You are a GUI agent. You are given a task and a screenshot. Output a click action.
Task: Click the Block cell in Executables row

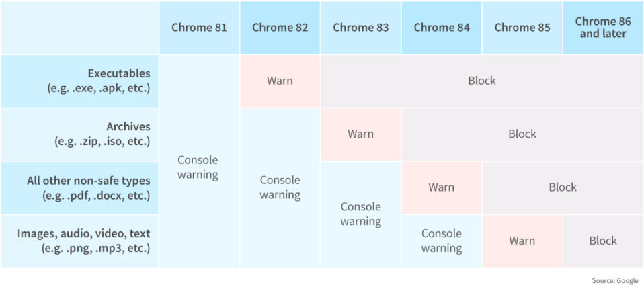[482, 81]
